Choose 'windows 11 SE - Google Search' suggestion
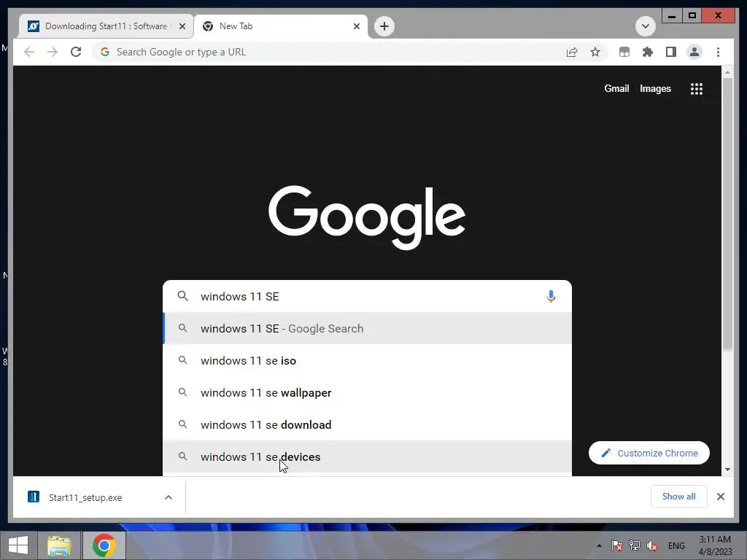This screenshot has width=747, height=560. pos(367,328)
